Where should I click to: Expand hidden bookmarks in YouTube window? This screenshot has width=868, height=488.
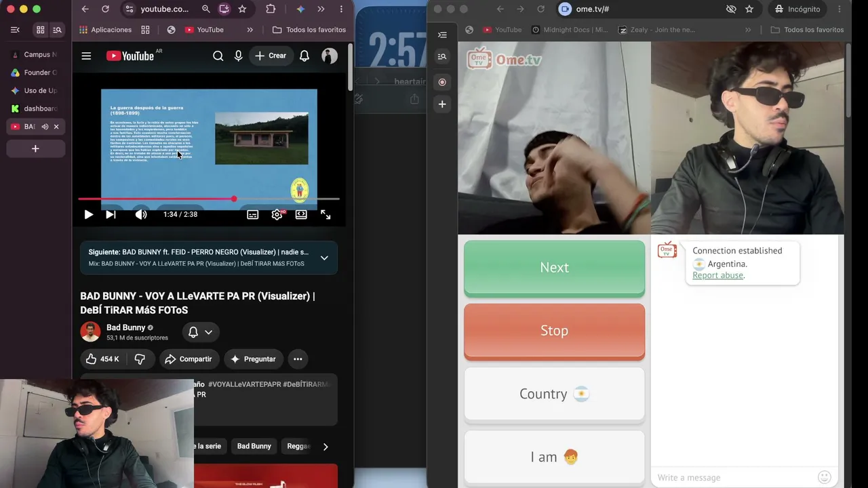pyautogui.click(x=250, y=30)
